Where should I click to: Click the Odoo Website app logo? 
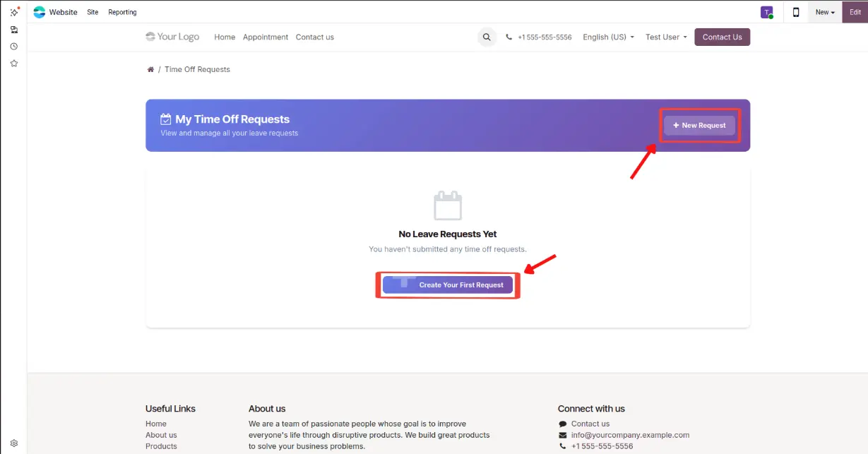[x=40, y=12]
